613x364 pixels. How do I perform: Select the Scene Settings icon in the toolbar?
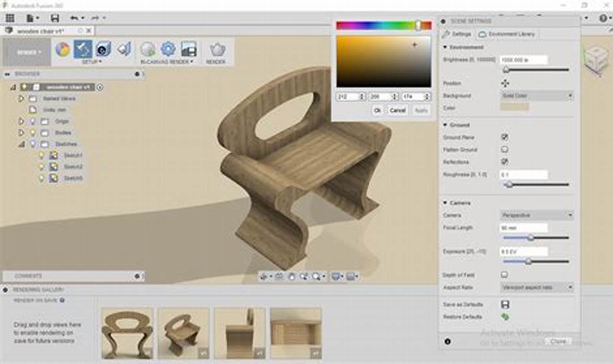point(82,50)
